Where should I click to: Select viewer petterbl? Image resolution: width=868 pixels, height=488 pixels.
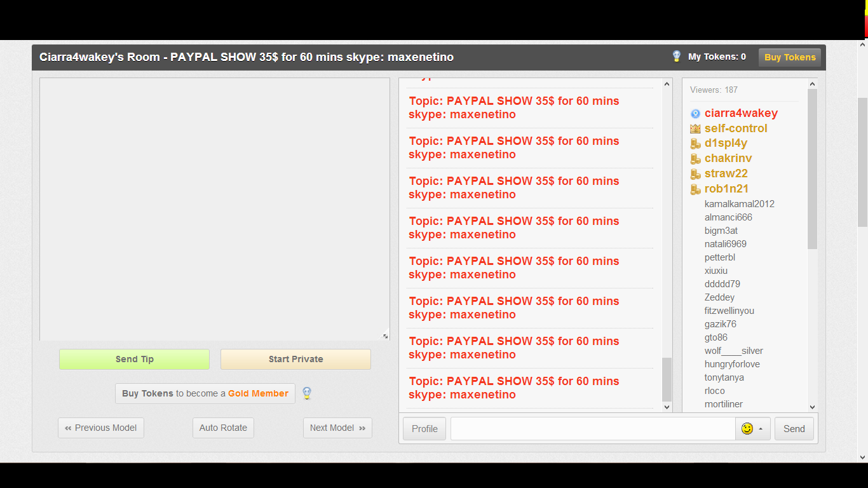tap(720, 257)
